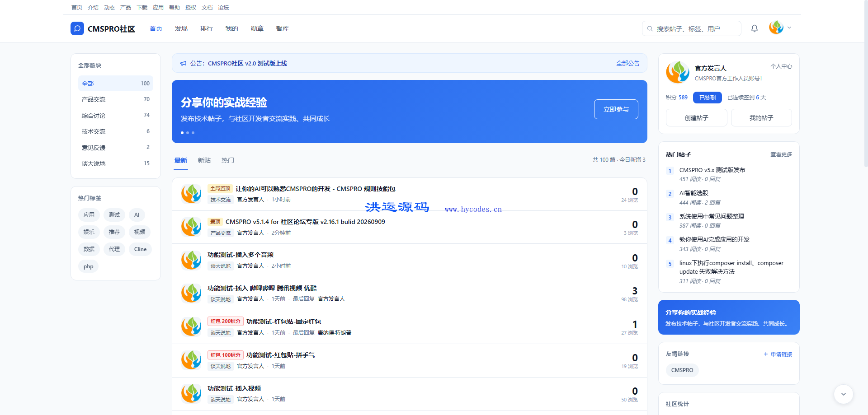
Task: Click avatar of post 功能测试-插入多个音频
Action: (x=191, y=260)
